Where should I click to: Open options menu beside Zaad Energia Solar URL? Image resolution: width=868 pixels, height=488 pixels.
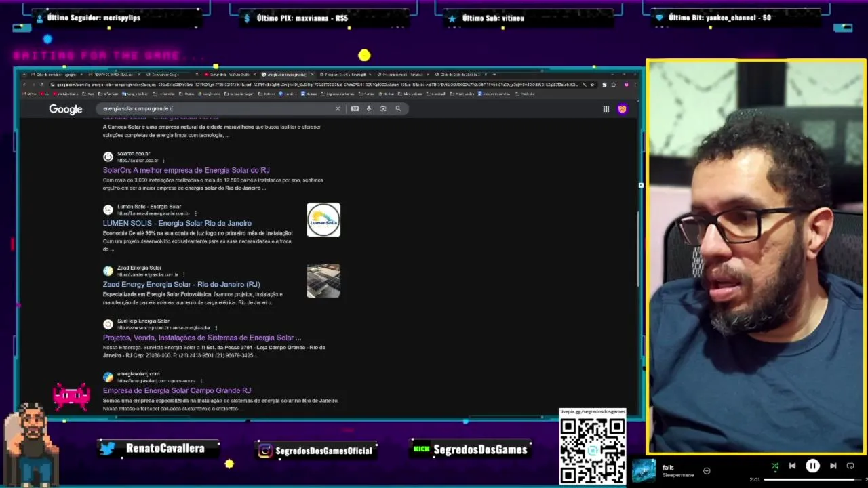[x=184, y=274]
